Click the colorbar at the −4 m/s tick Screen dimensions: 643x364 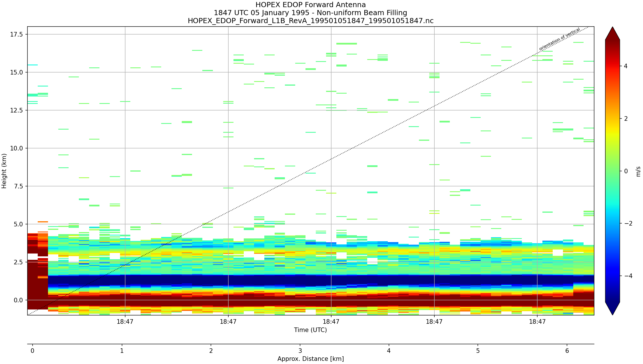tap(612, 276)
